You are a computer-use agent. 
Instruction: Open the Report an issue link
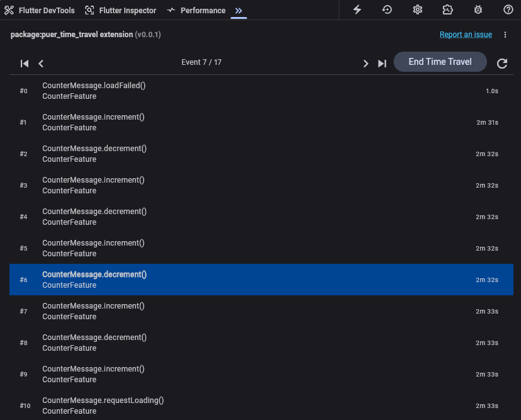pos(466,34)
